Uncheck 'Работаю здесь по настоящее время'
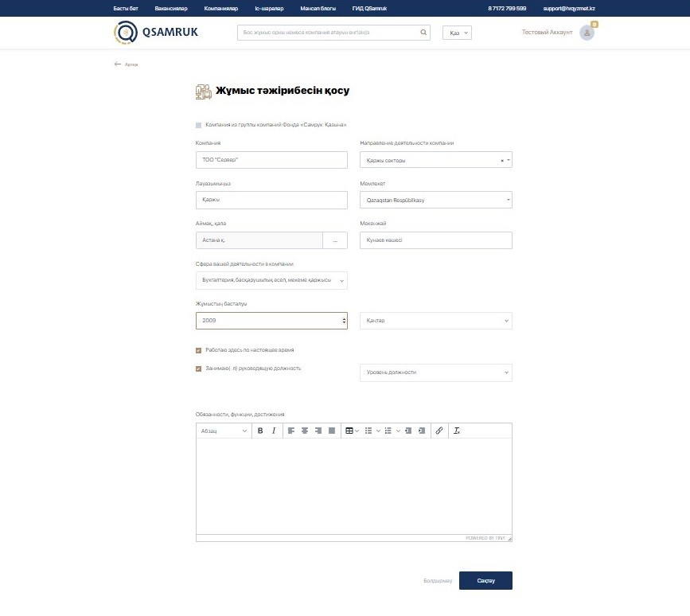Image resolution: width=690 pixels, height=616 pixels. coord(198,350)
